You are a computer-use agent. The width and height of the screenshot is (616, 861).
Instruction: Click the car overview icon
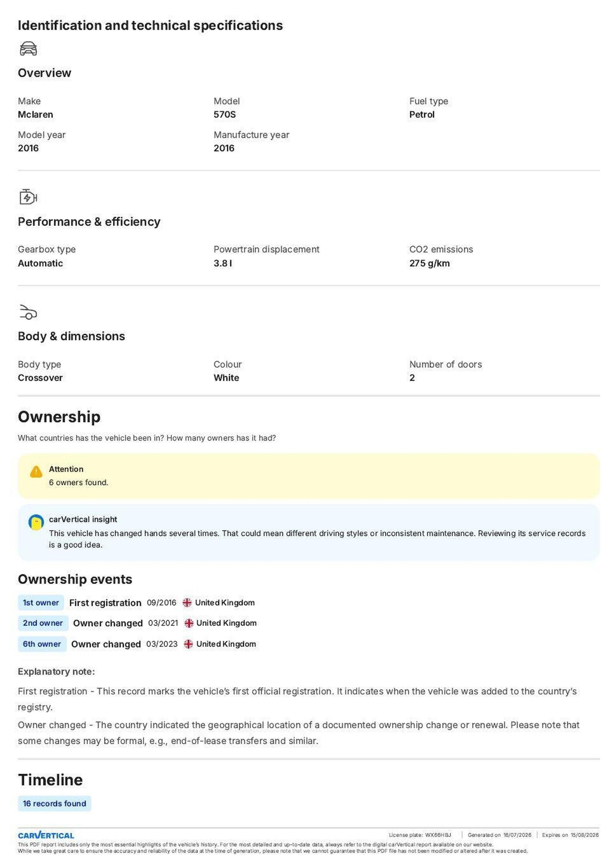click(28, 48)
